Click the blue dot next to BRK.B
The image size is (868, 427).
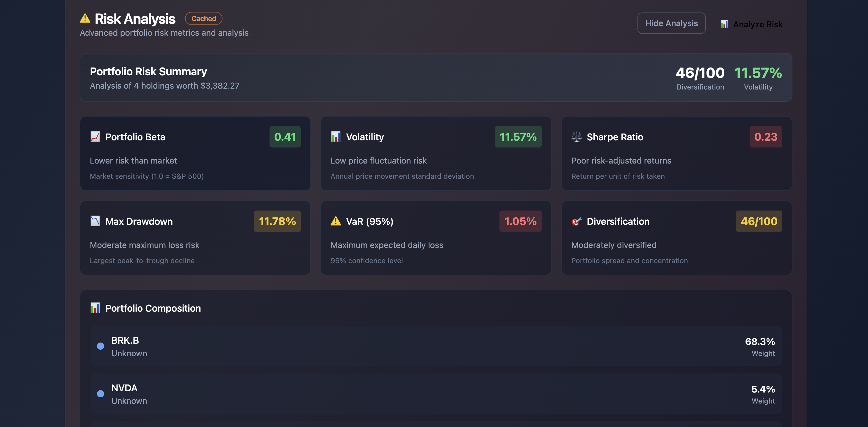101,346
